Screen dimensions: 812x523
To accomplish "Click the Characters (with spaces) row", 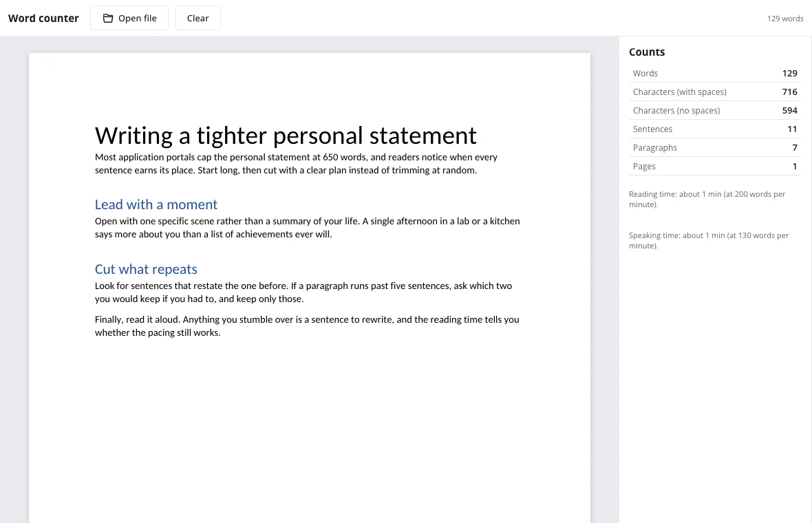I will [x=715, y=92].
